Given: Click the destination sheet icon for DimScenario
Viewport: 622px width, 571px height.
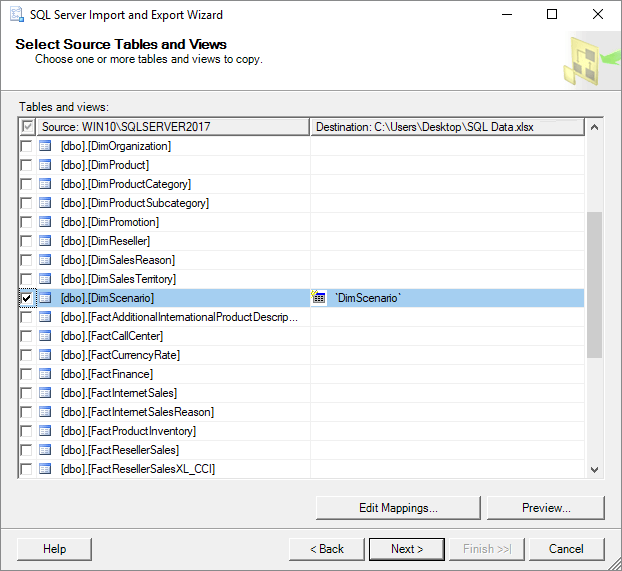Looking at the screenshot, I should coord(319,298).
